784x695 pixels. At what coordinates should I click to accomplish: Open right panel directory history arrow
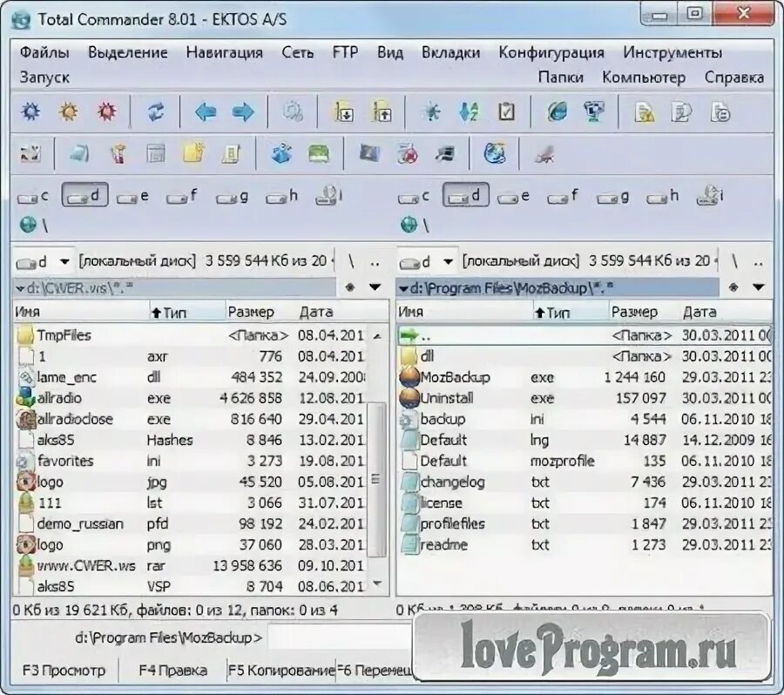[759, 287]
